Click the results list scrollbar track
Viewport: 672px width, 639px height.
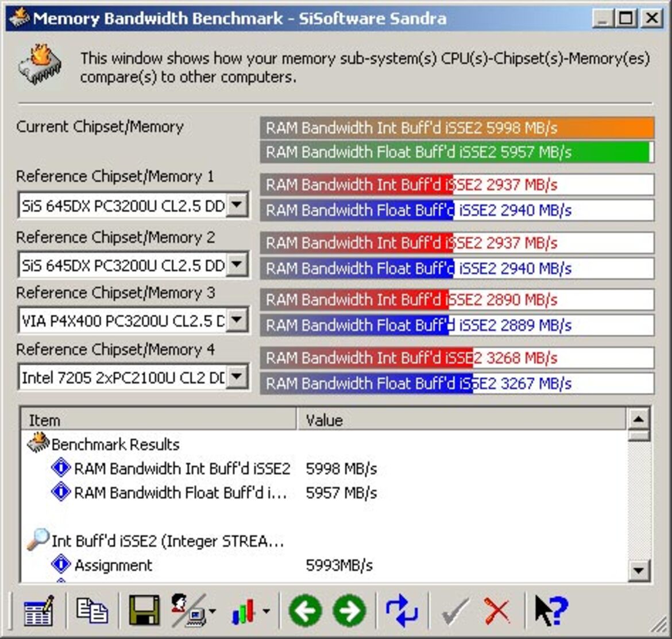click(x=639, y=500)
